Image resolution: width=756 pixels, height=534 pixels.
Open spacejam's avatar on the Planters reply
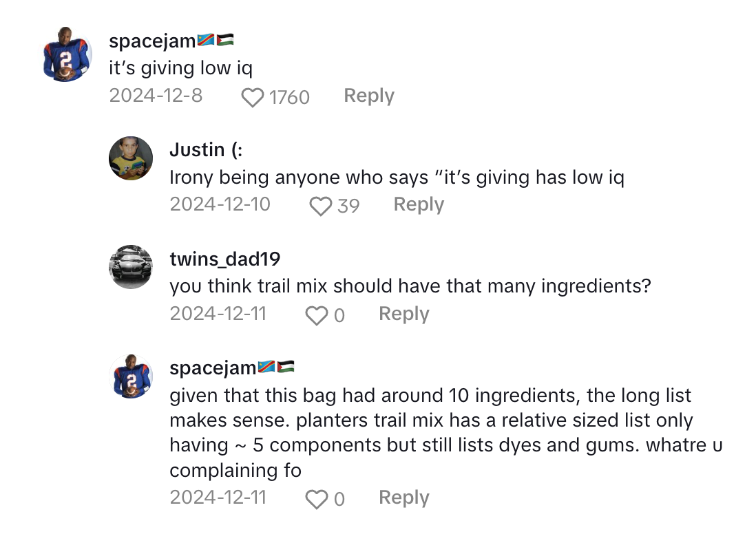click(132, 376)
